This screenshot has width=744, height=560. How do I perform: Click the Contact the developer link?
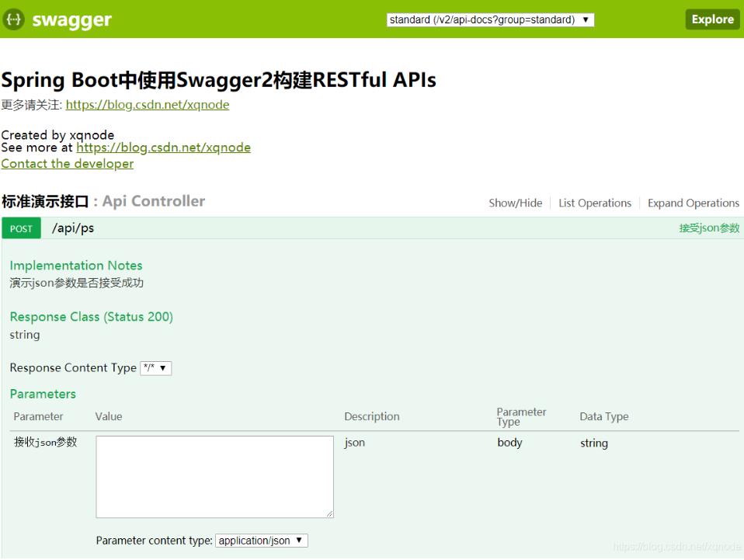[x=67, y=163]
